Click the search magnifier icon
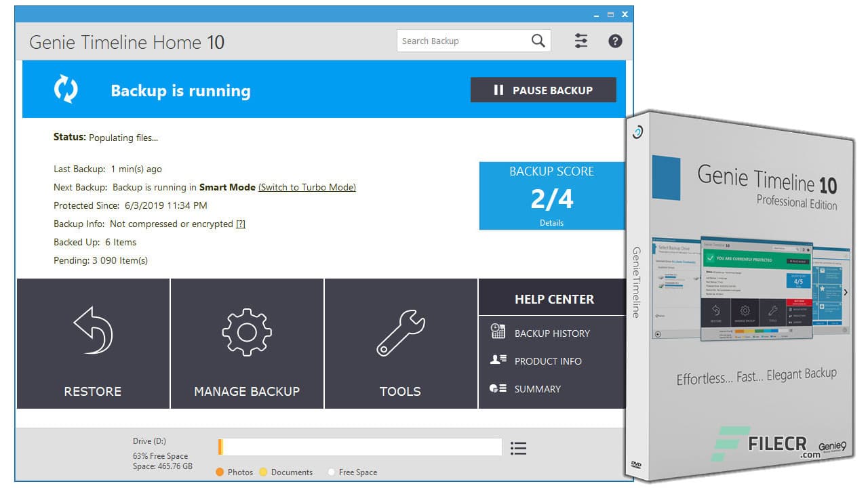 538,41
